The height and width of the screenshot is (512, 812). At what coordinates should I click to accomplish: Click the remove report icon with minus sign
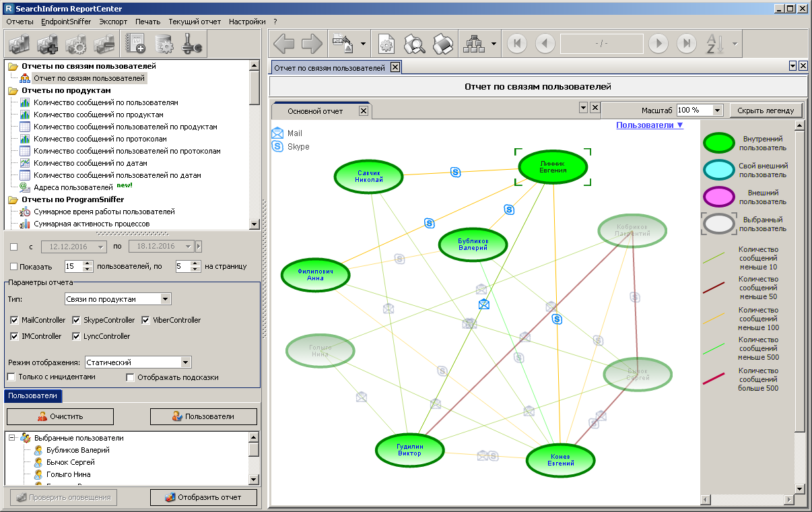(104, 44)
